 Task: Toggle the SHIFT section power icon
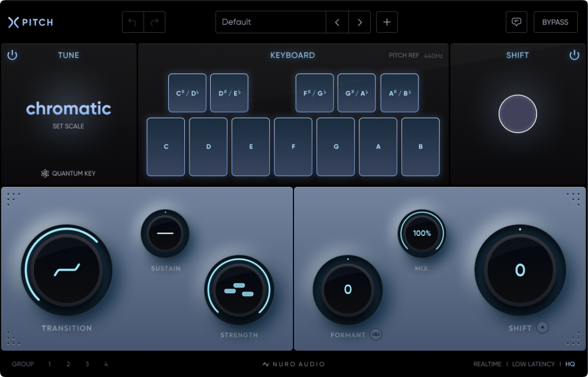point(574,55)
